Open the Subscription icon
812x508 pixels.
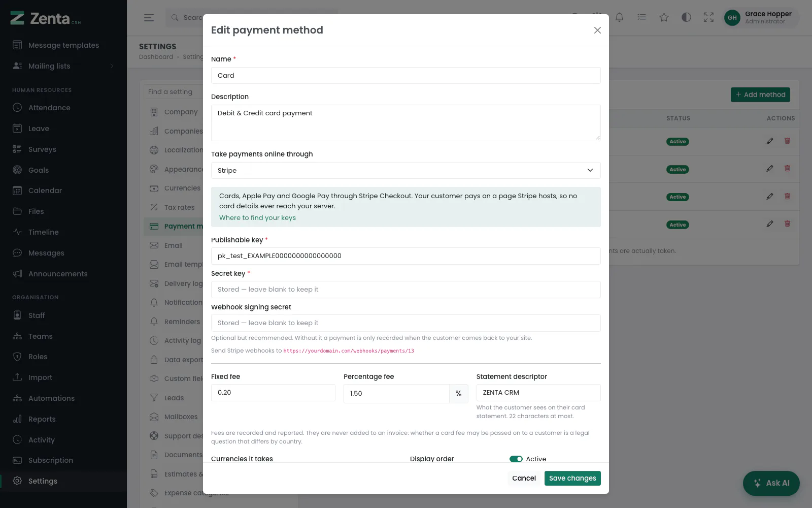tap(17, 460)
